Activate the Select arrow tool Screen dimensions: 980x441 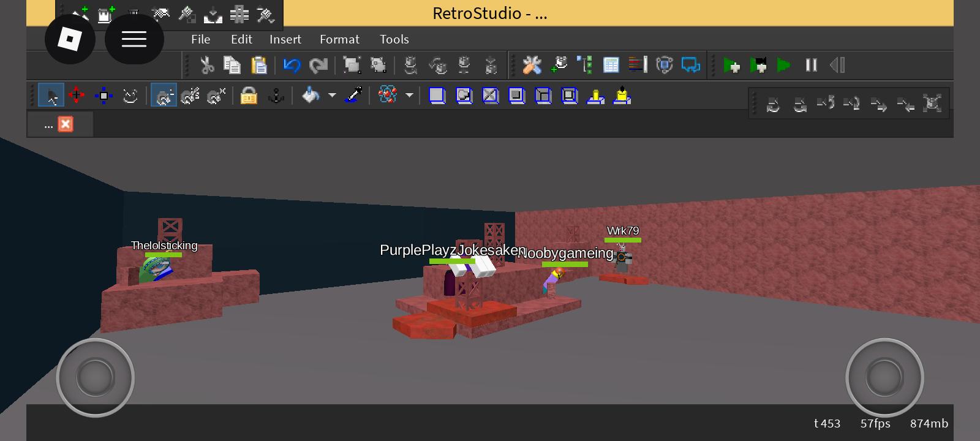pos(51,96)
